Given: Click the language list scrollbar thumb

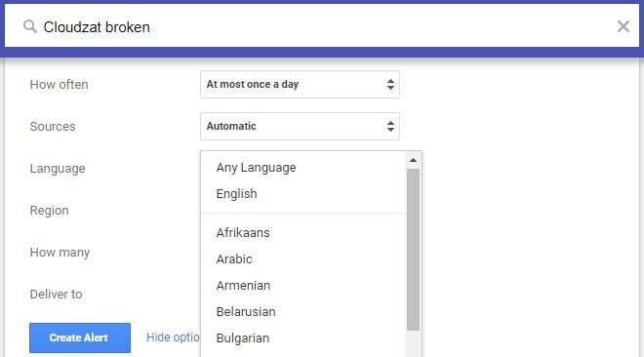Looking at the screenshot, I should (413, 250).
